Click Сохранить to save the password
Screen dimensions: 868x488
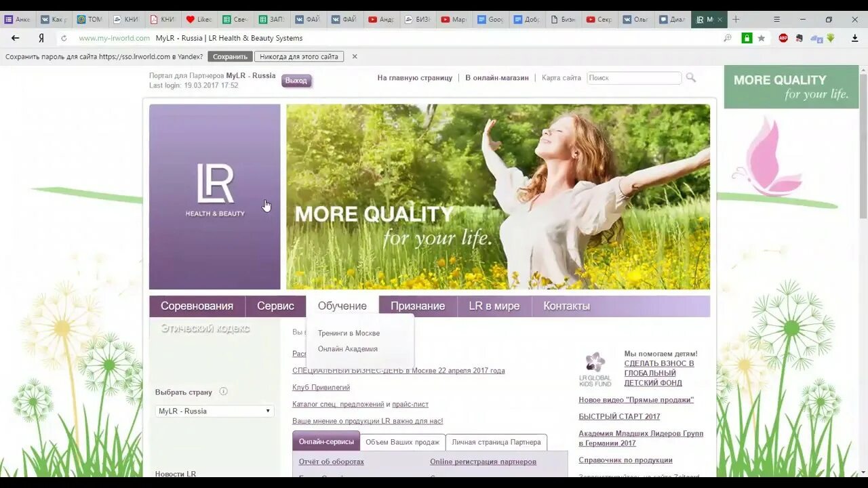coord(231,56)
